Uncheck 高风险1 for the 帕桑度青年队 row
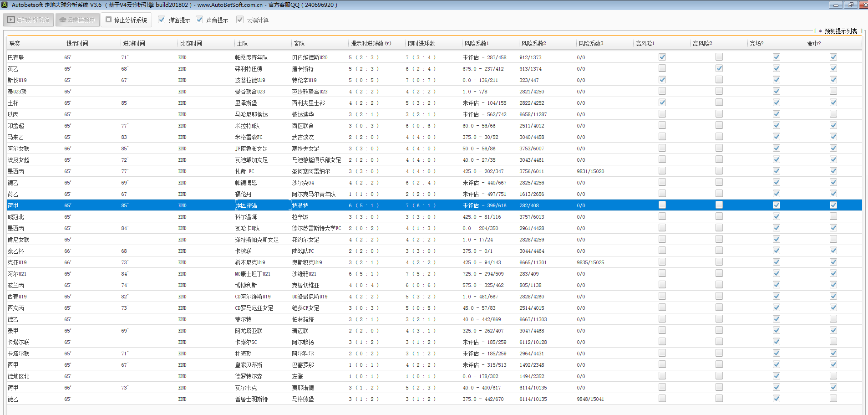Image resolution: width=868 pixels, height=415 pixels. coord(662,57)
